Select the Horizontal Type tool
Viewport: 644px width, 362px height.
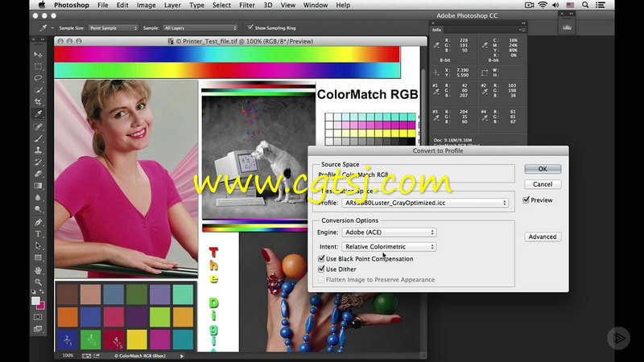click(38, 234)
